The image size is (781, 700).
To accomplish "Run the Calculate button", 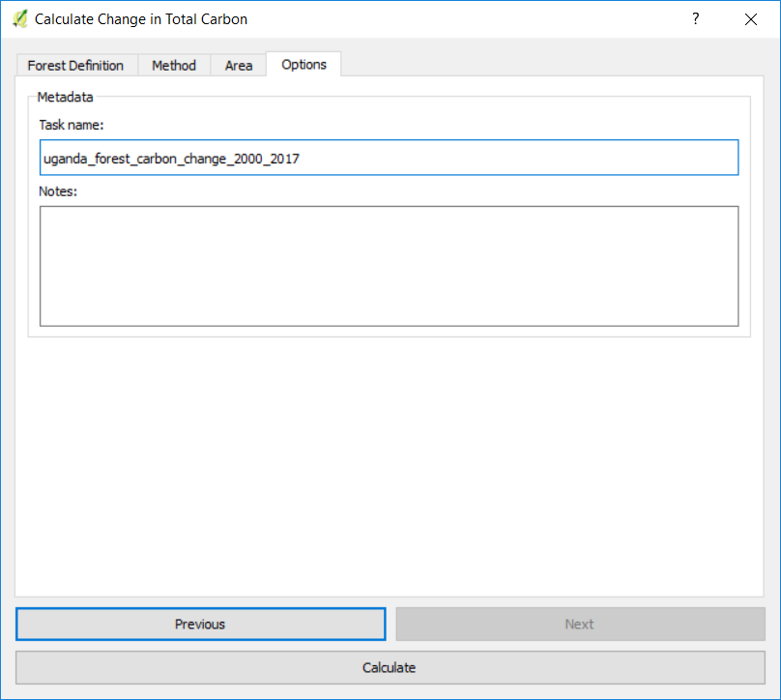I will point(389,668).
